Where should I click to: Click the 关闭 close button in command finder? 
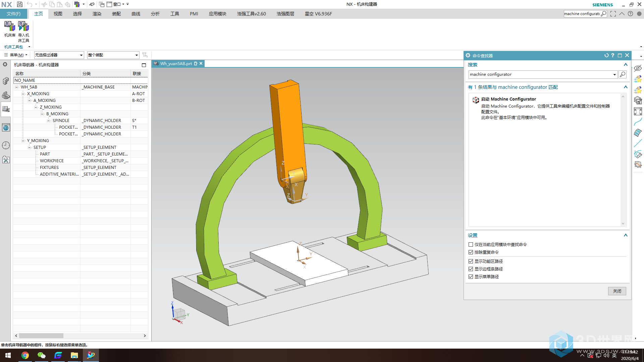[x=617, y=291]
